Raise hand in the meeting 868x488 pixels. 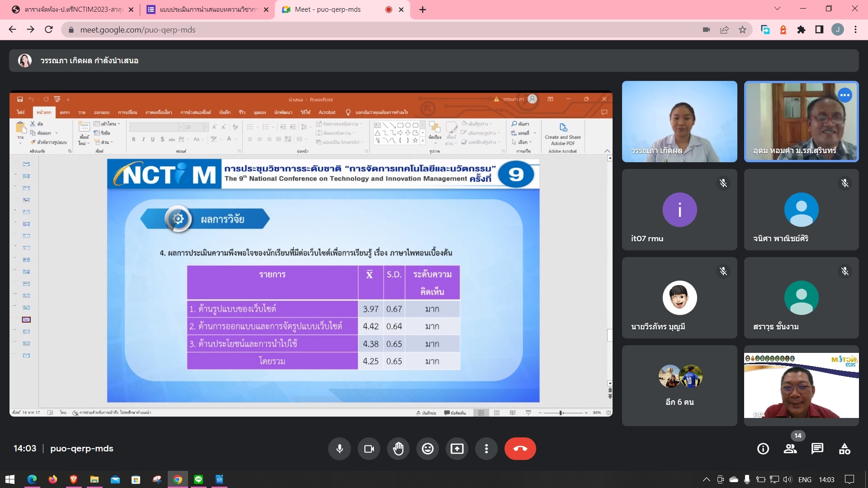coord(398,449)
